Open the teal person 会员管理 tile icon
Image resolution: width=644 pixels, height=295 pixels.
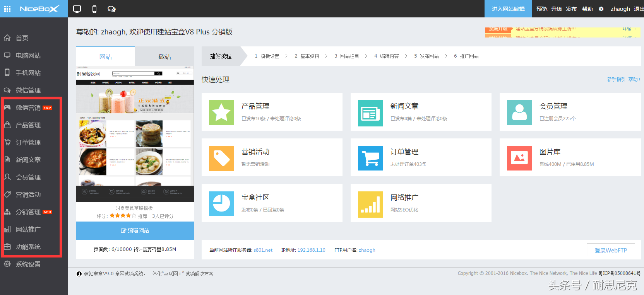519,113
